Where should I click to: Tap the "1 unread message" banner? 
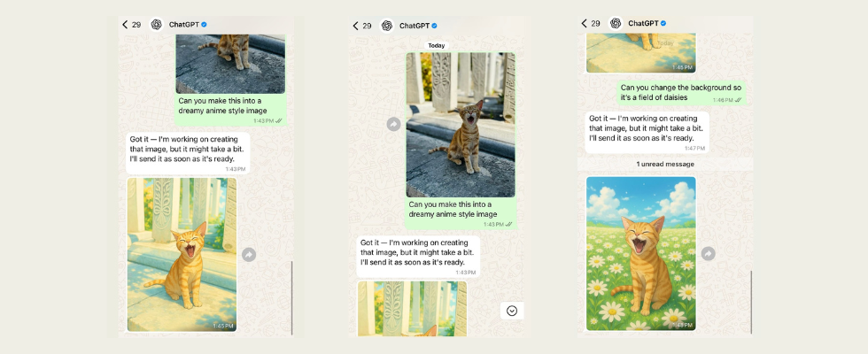point(665,165)
